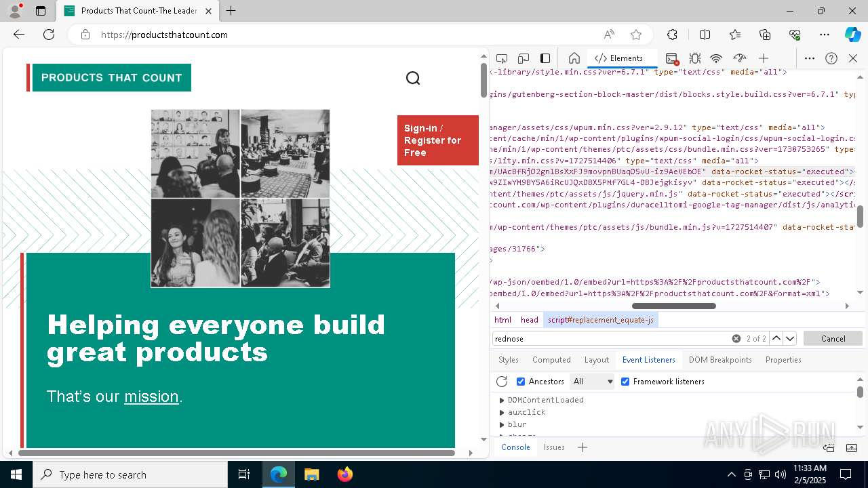The height and width of the screenshot is (488, 868).
Task: Toggle the DevTools activity bar dock icon
Action: (x=545, y=58)
